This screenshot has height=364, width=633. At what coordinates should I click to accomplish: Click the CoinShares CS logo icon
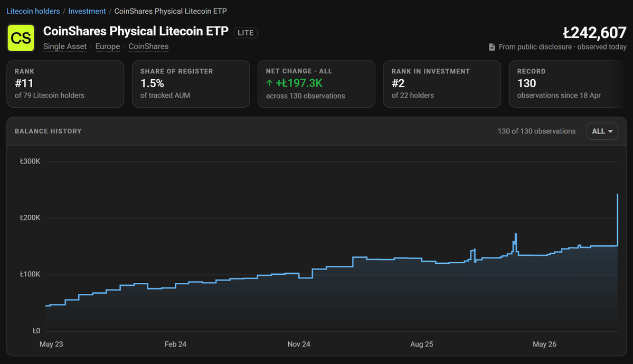[x=21, y=38]
